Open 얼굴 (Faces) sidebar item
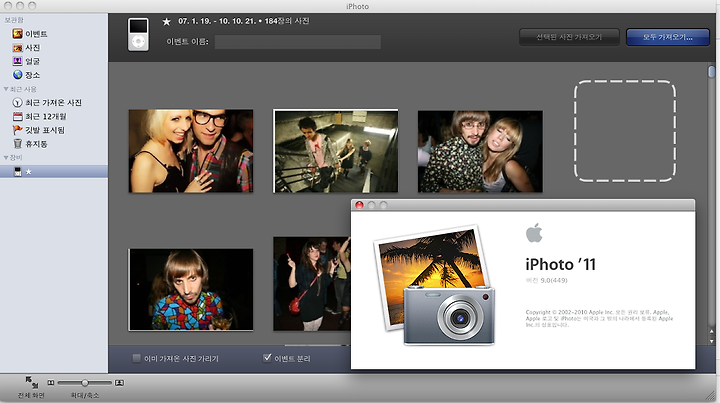Viewport: 720px width, 403px height. (x=27, y=62)
